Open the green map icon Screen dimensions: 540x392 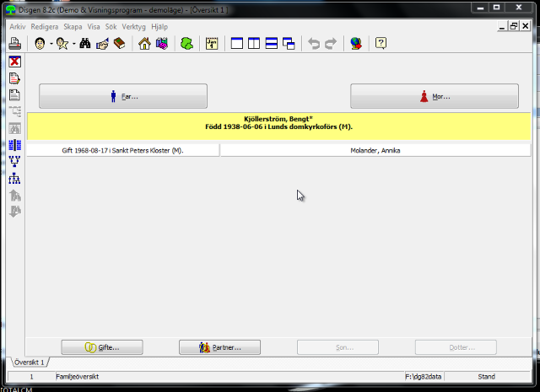[186, 44]
